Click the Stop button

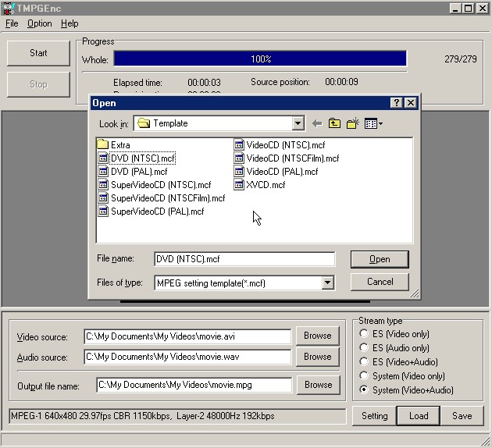(x=38, y=84)
